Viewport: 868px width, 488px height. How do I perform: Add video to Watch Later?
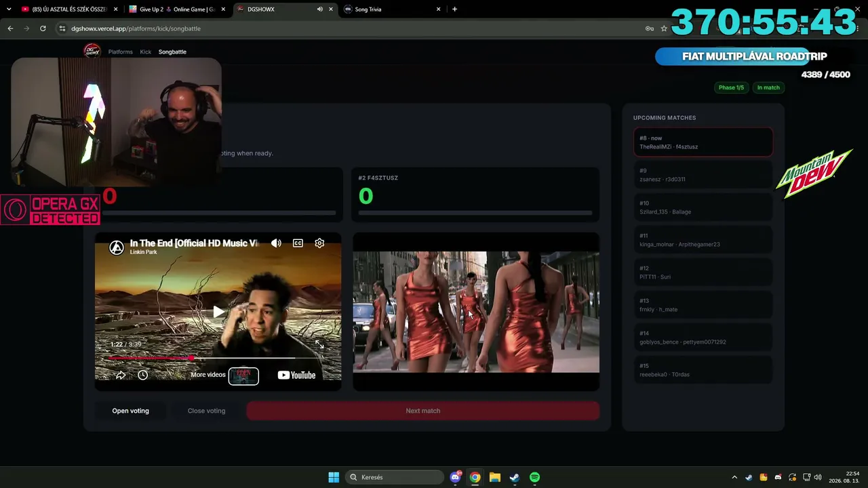click(142, 375)
